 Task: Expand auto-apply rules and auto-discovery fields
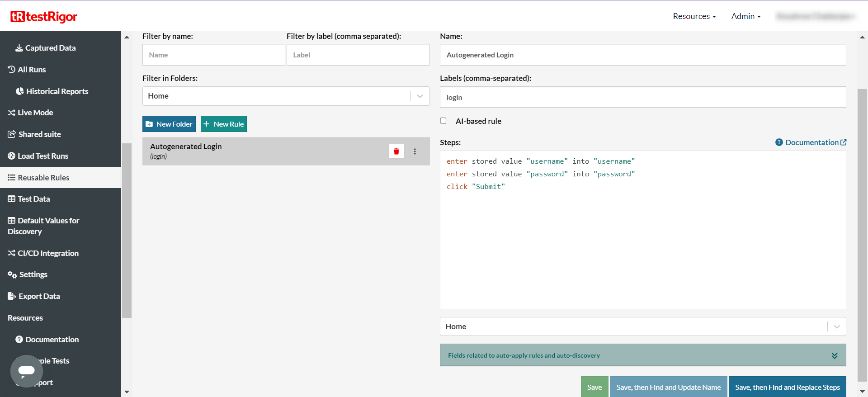coord(835,355)
